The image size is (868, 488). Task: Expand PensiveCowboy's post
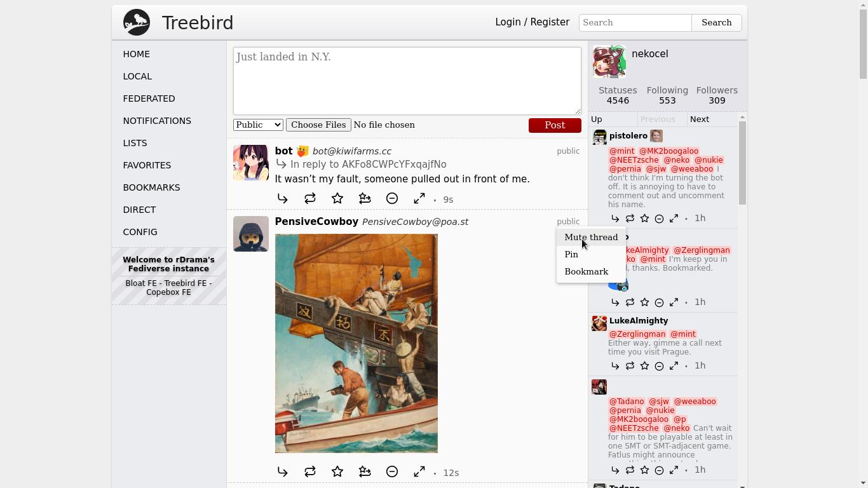click(x=419, y=472)
